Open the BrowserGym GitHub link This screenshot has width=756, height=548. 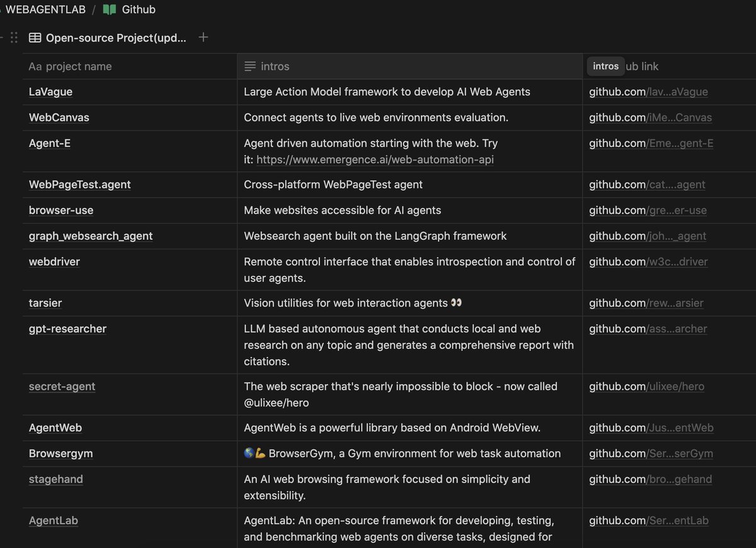(651, 454)
